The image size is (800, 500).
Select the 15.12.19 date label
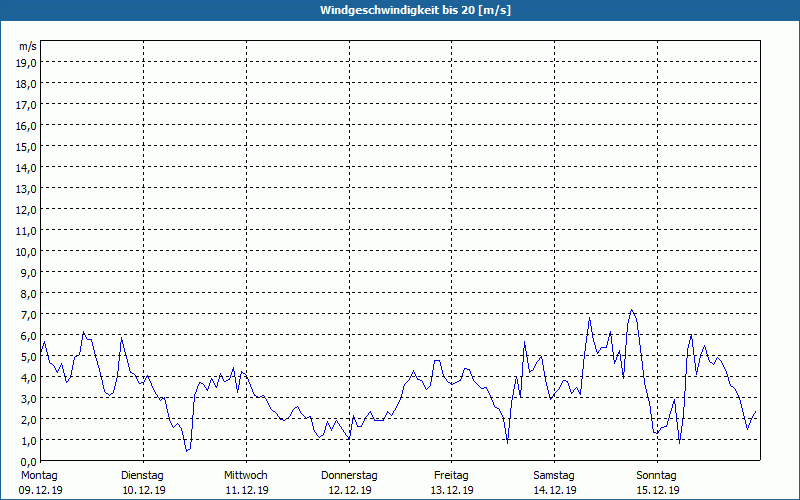[657, 490]
